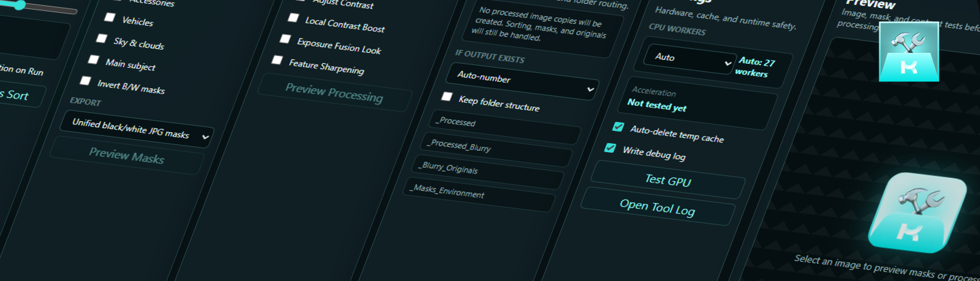The height and width of the screenshot is (281, 980).
Task: Click the 'CPU WORKERS' label
Action: (x=677, y=31)
